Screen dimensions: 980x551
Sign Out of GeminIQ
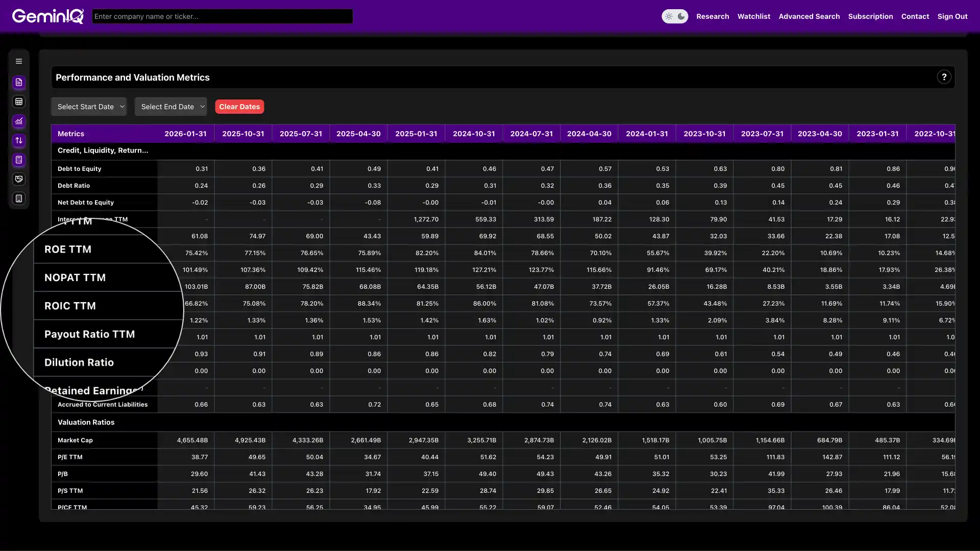pos(953,16)
